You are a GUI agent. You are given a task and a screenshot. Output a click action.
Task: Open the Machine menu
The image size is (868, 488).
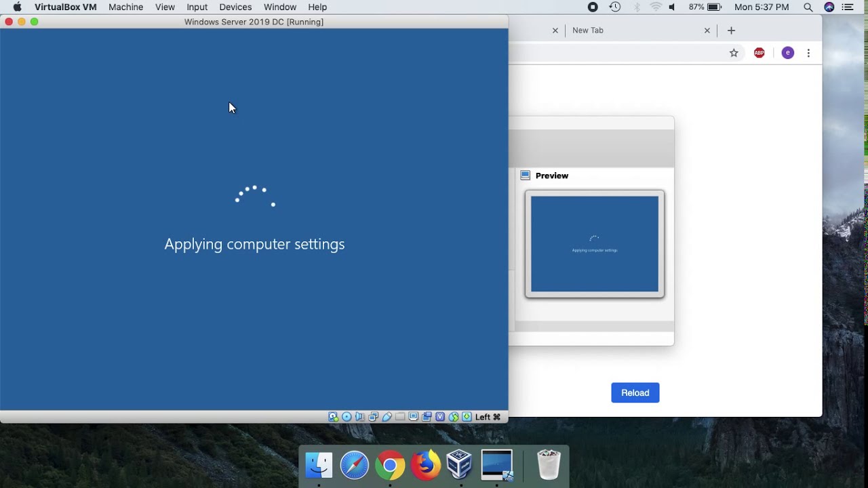[125, 7]
